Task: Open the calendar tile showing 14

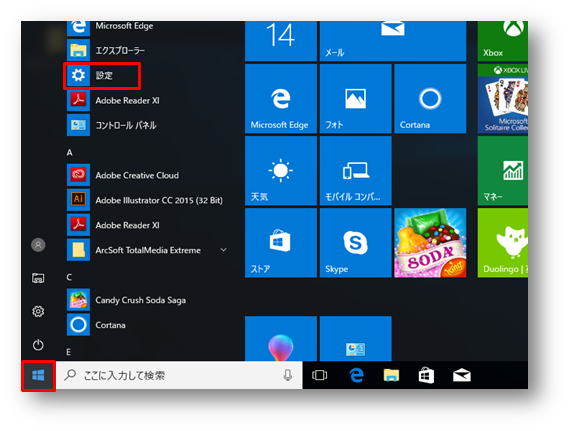Action: click(x=281, y=41)
